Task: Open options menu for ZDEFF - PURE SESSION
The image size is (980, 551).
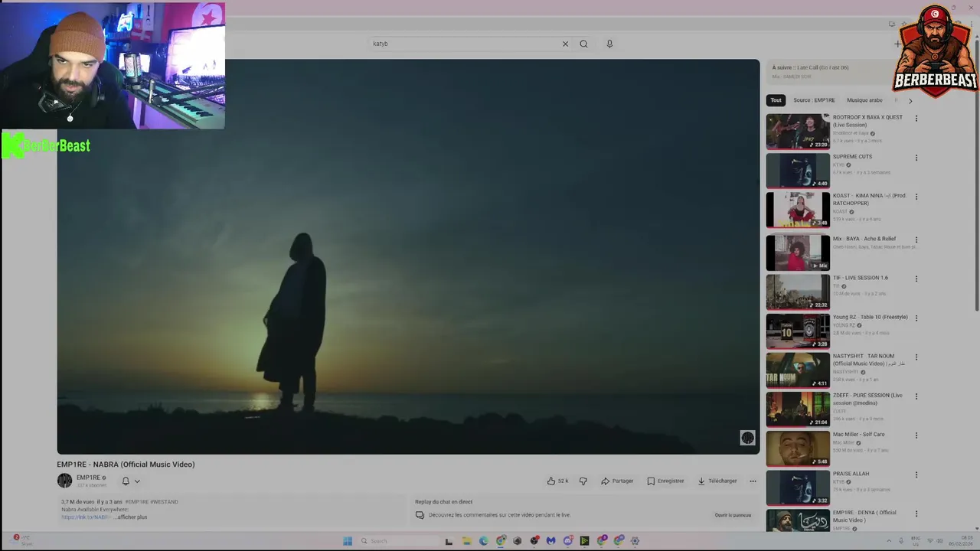Action: [916, 396]
